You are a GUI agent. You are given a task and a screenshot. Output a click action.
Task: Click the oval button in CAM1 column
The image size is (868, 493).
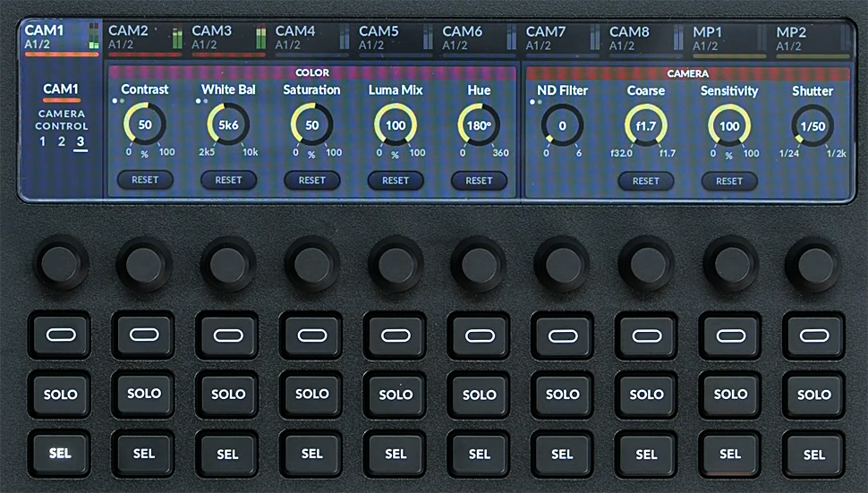click(x=60, y=335)
